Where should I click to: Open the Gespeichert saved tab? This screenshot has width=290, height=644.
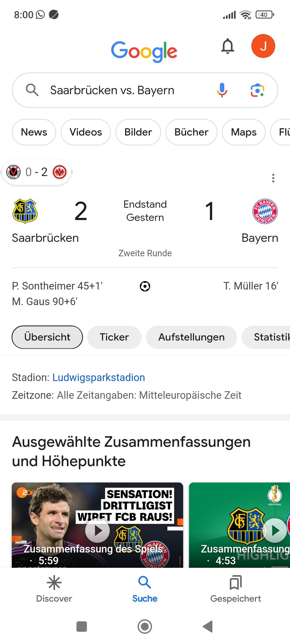235,589
